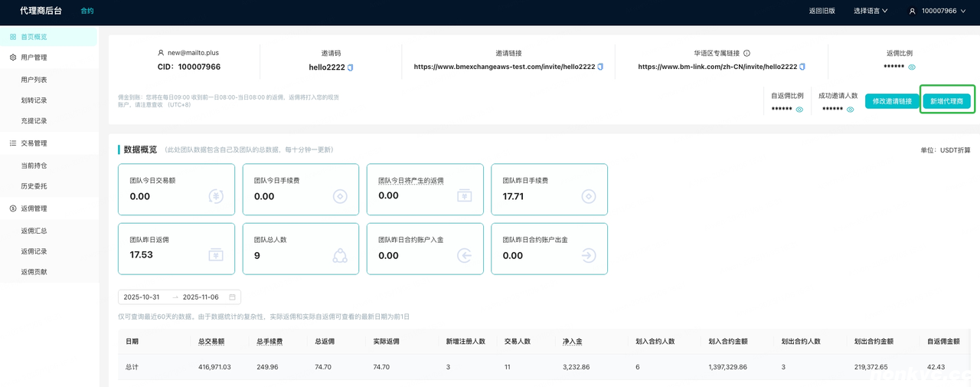Click the 修改邀请链接 button
The height and width of the screenshot is (387, 980).
pyautogui.click(x=892, y=101)
